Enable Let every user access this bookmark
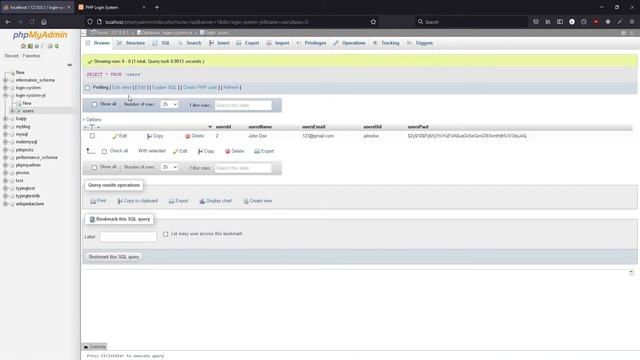This screenshot has width=640, height=360. pyautogui.click(x=165, y=234)
